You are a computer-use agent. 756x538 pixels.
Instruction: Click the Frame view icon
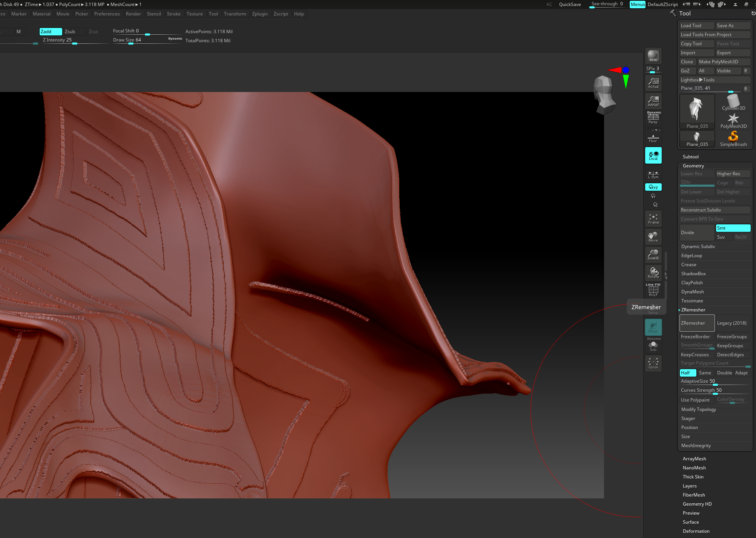coord(653,219)
